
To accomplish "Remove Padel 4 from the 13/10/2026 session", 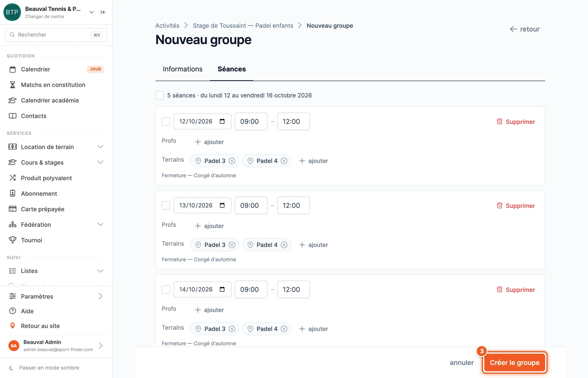I will [x=284, y=245].
